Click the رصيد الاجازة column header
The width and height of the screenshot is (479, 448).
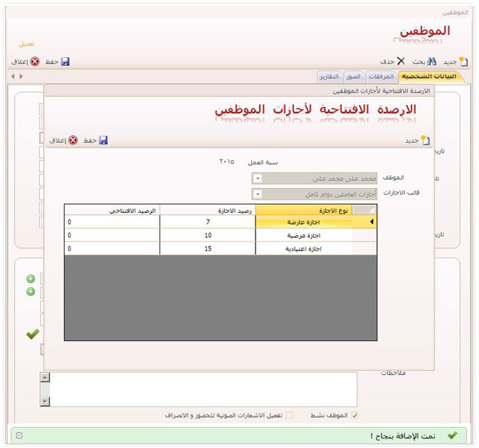coord(207,210)
